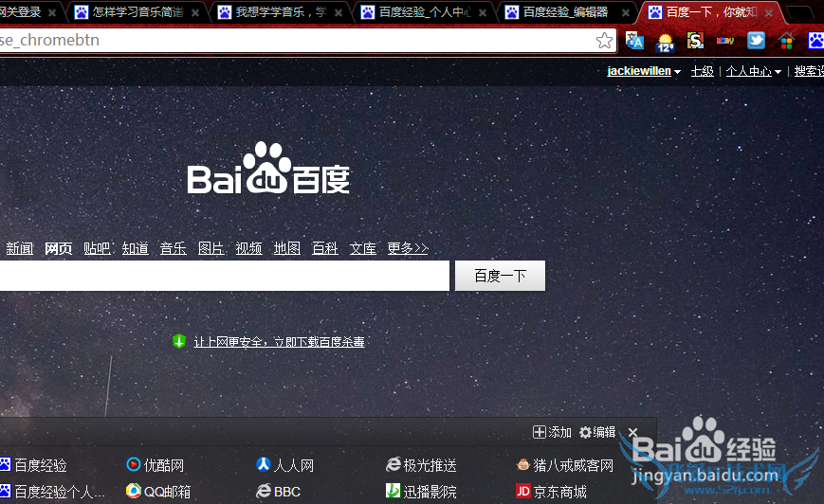Click the green S extension icon
This screenshot has width=824, height=504.
(695, 41)
